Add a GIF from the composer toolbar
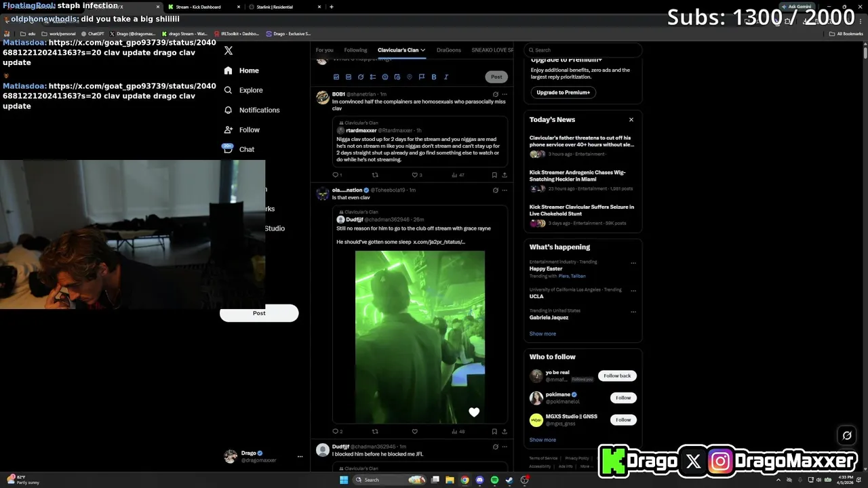868x488 pixels. [348, 77]
